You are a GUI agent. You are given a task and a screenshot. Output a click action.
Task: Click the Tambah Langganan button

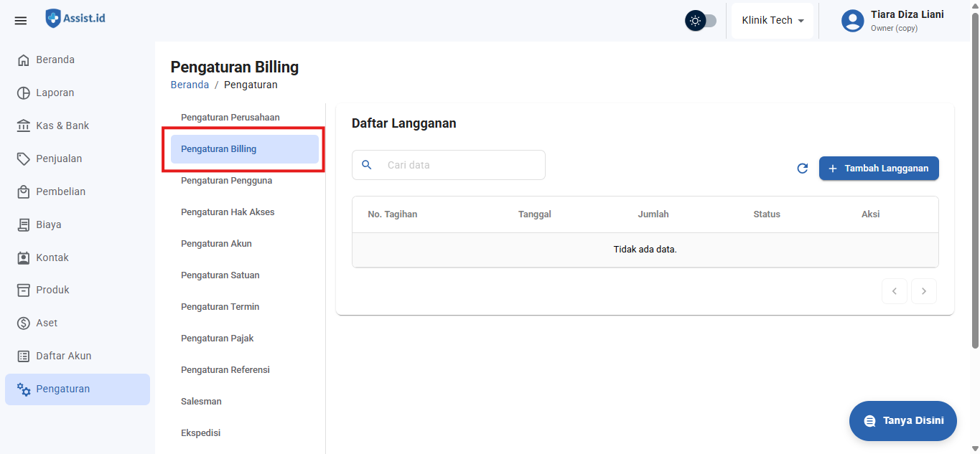click(879, 169)
